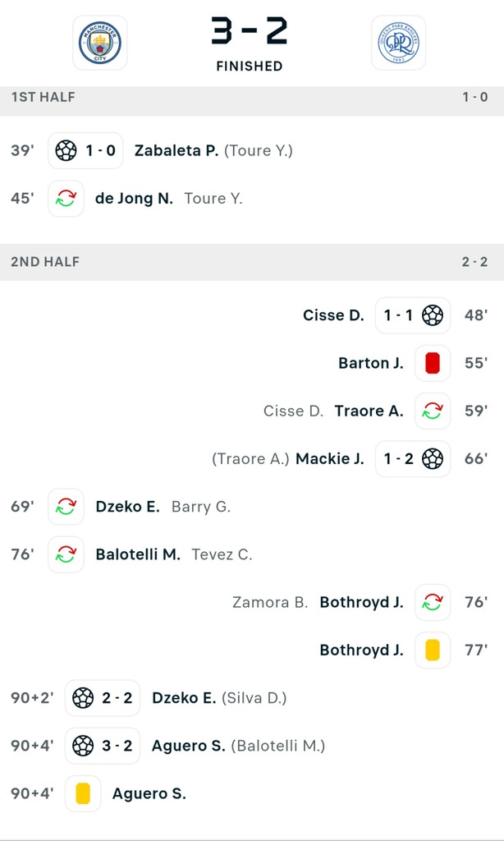
Task: Click the 3 - 2 final score
Action: pos(250,31)
